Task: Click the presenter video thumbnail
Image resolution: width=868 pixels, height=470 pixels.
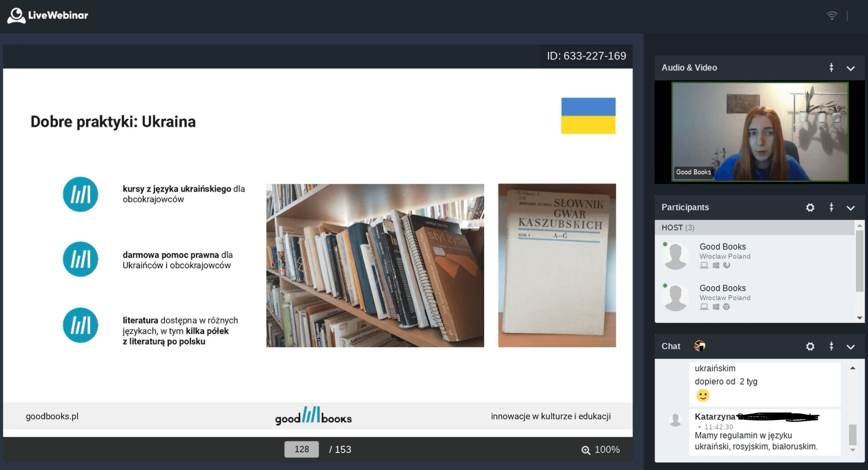Action: [760, 132]
